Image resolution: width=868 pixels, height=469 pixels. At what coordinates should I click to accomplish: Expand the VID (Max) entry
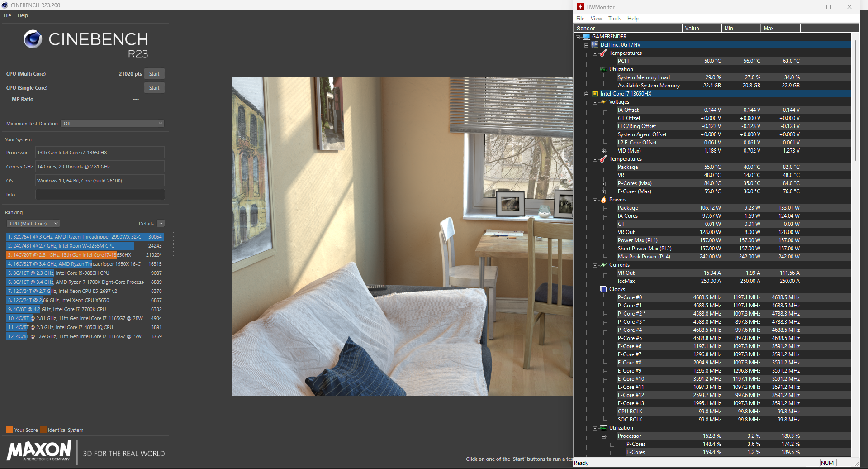(x=604, y=151)
